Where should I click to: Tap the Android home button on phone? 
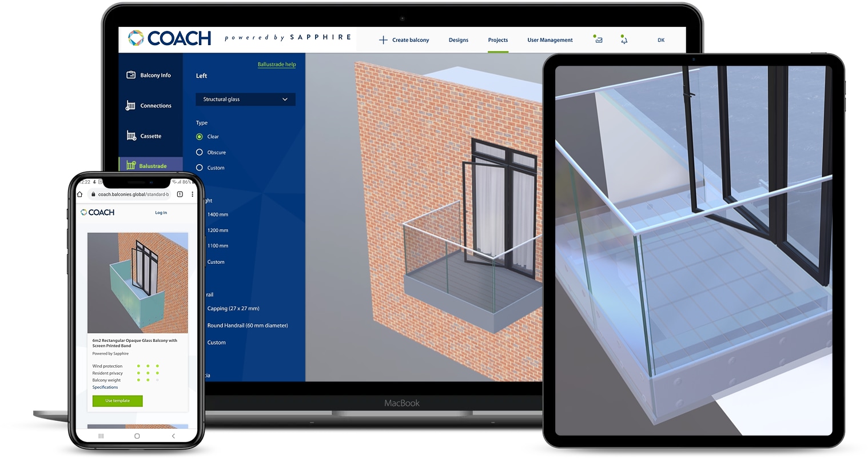coord(137,436)
